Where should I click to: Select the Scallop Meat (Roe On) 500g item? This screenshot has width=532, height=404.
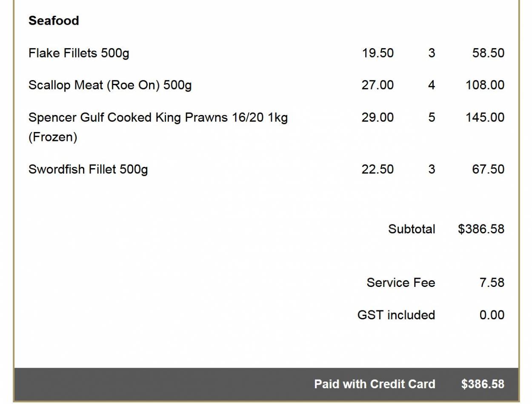(110, 85)
